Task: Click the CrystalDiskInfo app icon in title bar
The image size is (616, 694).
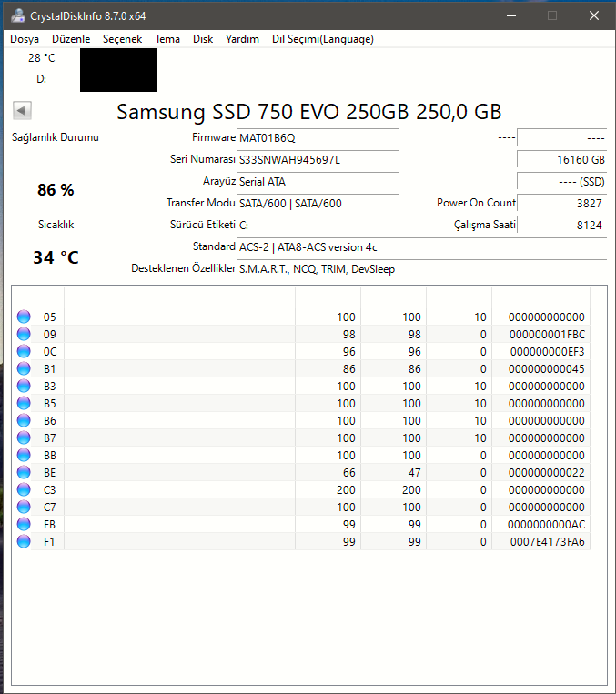Action: click(x=18, y=16)
